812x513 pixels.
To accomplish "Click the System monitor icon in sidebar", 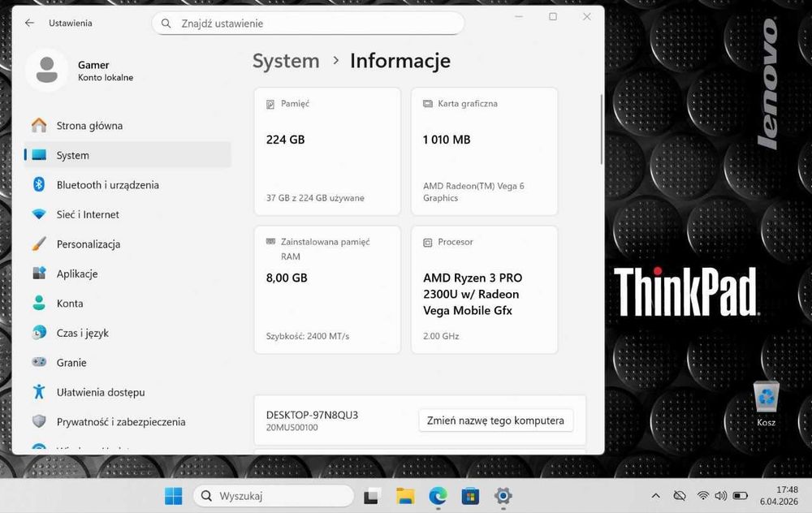I will 39,155.
